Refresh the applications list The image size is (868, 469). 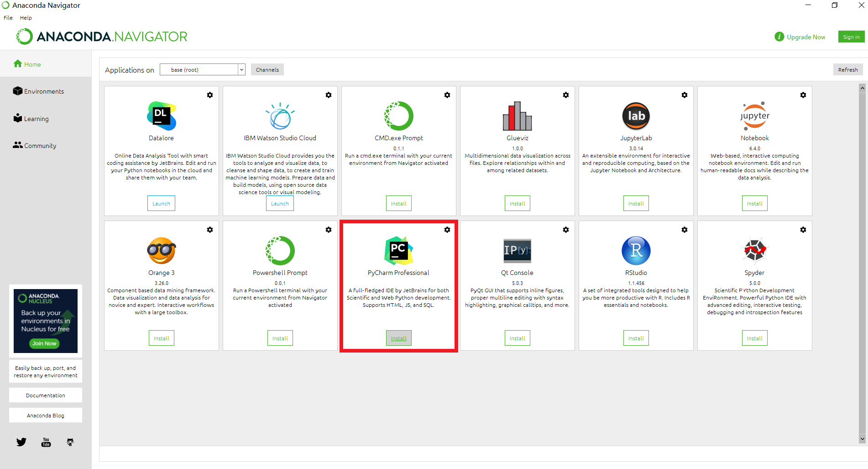coord(848,69)
